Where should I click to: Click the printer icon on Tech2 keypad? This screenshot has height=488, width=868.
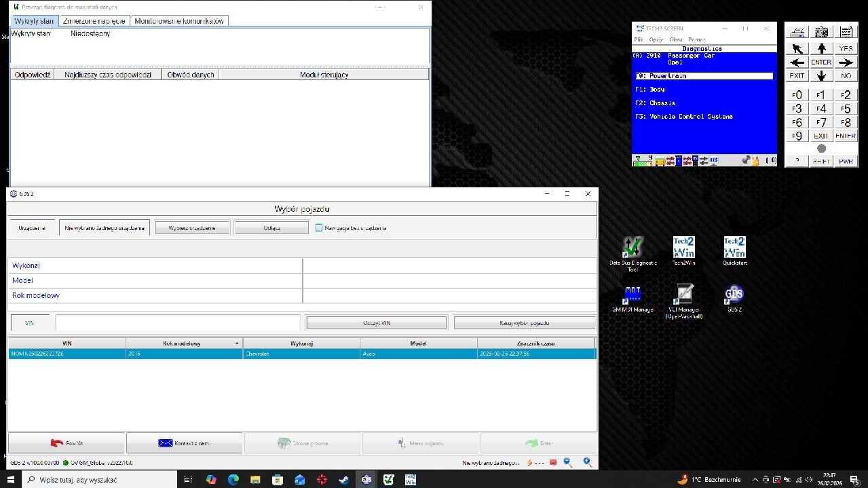[x=797, y=32]
